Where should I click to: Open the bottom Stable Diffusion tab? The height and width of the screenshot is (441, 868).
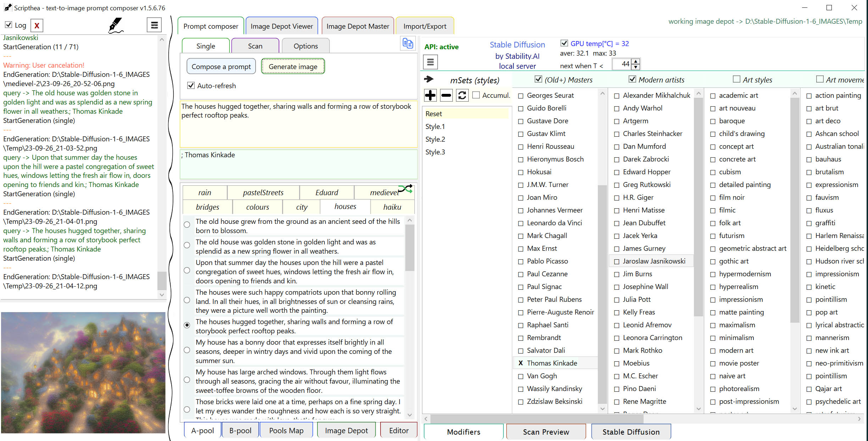(x=631, y=432)
